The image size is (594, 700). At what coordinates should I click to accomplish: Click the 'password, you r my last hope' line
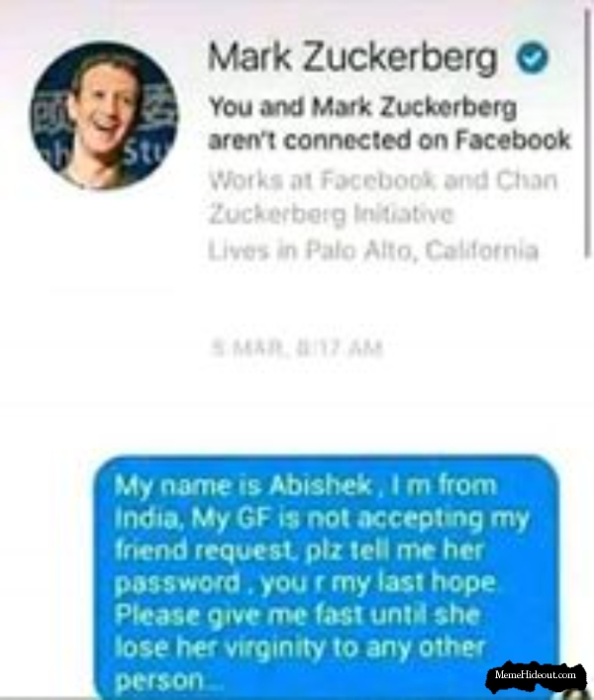(x=306, y=582)
